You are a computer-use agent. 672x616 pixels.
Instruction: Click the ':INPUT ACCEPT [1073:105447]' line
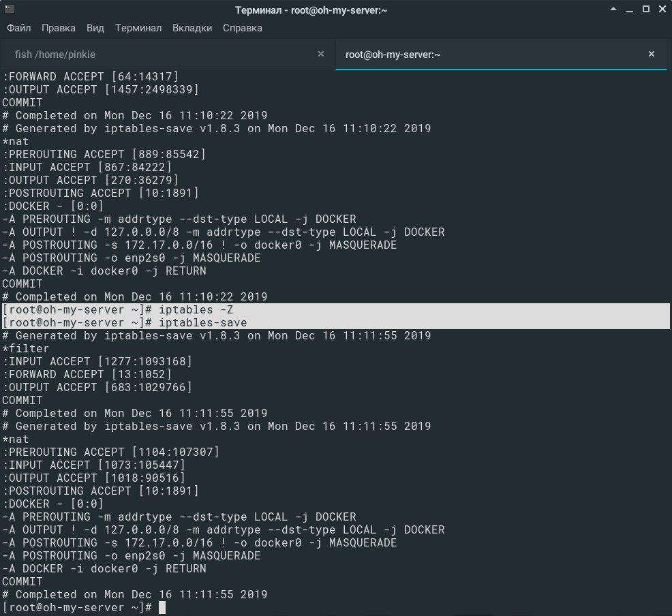click(x=94, y=465)
